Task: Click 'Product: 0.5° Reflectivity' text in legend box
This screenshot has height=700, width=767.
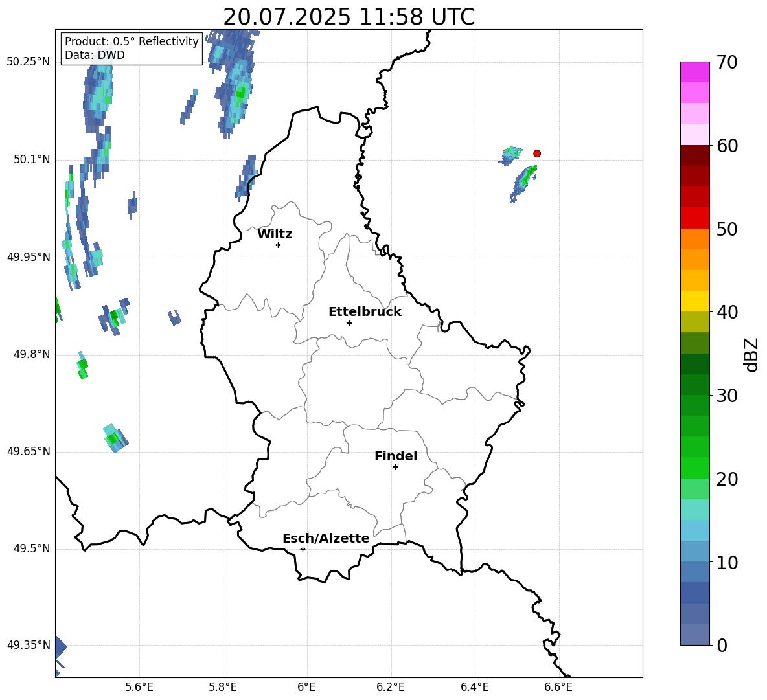Action: 132,41
